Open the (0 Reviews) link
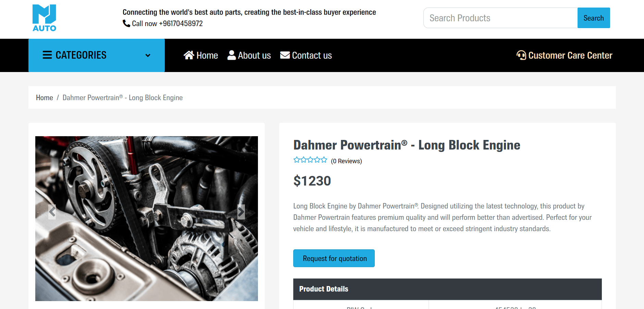 pos(346,161)
